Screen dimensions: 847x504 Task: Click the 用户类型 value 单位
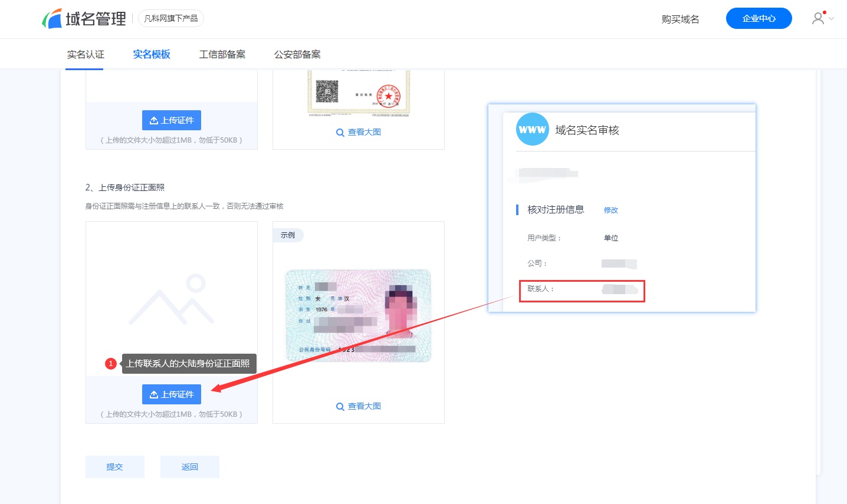click(x=611, y=238)
